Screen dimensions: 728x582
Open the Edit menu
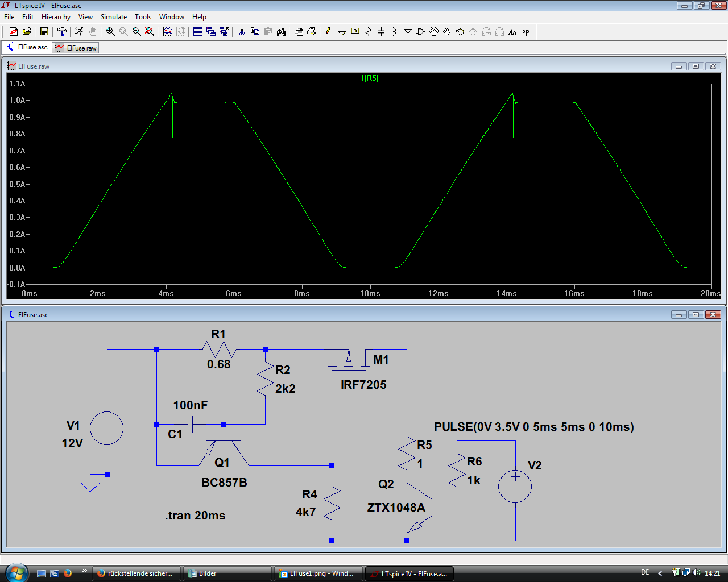click(28, 17)
